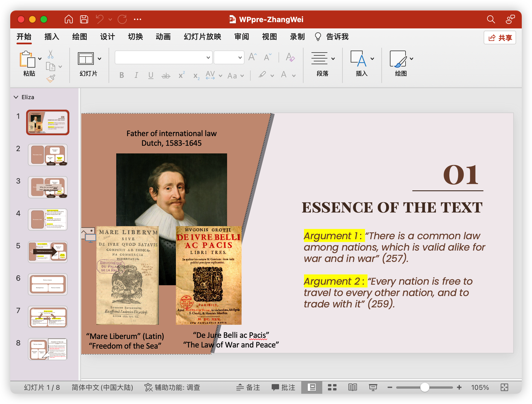532x404 pixels.
Task: Select slide 5 thumbnail
Action: coord(48,252)
